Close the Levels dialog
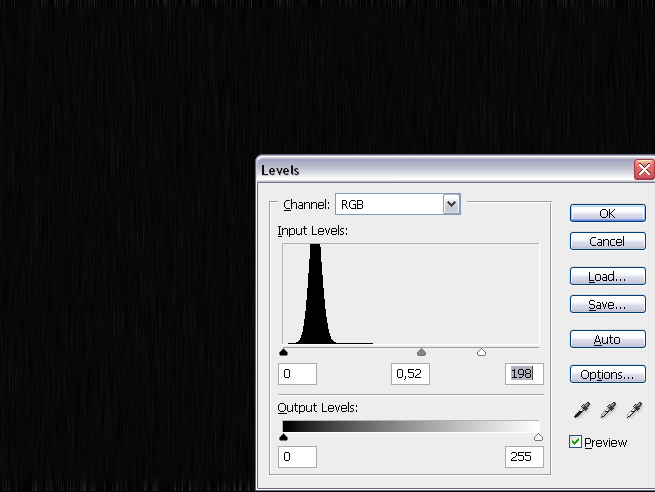 click(x=644, y=170)
